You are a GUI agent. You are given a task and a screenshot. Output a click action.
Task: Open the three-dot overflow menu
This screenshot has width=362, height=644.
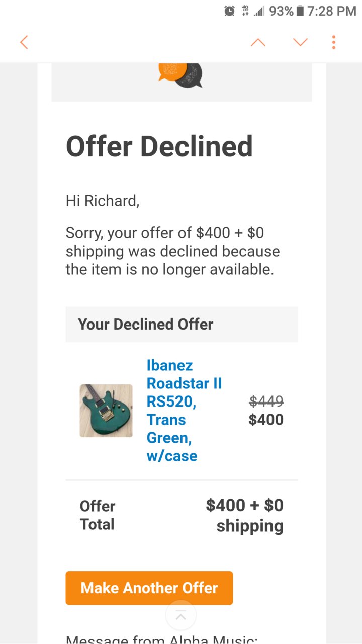coord(333,42)
